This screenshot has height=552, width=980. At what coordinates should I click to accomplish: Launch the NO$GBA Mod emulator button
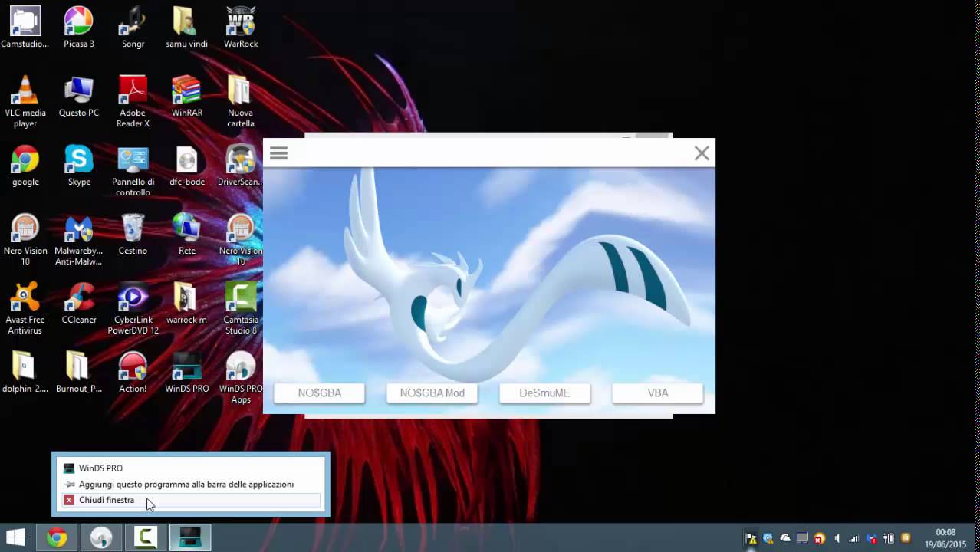pos(432,393)
